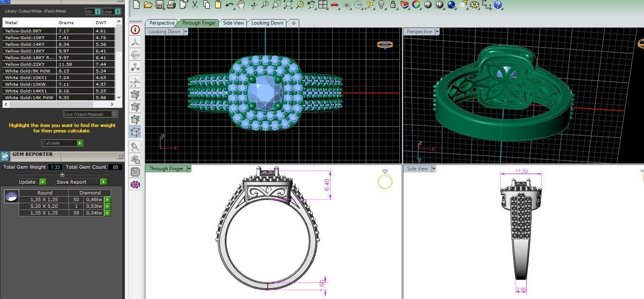Open the four-viewport layout icon

click(323, 5)
